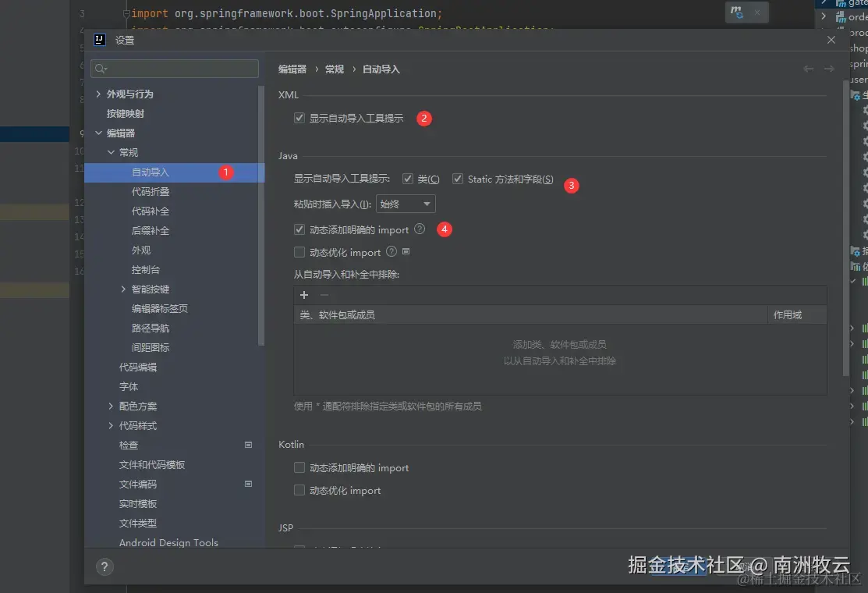Click the settings tree vertical scrollbar

click(261, 215)
